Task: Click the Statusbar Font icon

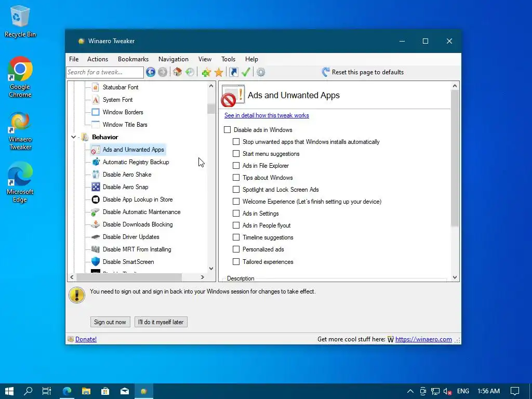Action: point(96,87)
